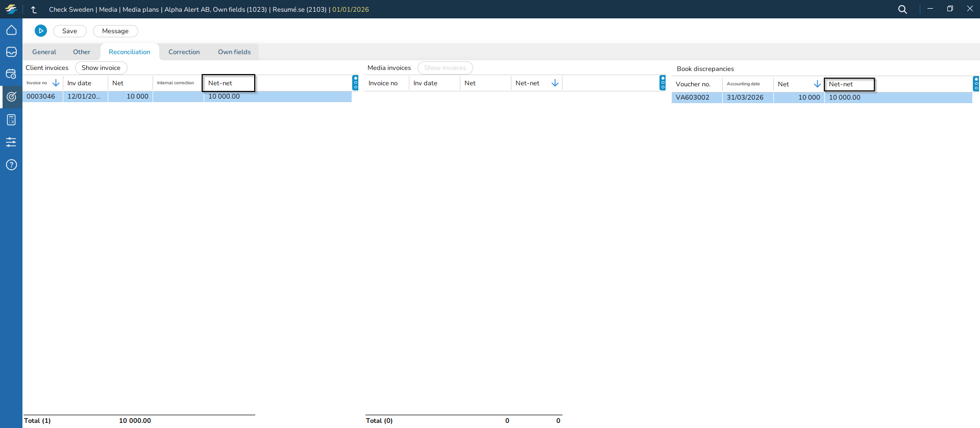980x428 pixels.
Task: Click the calendar with coins sidebar icon
Action: 11,74
